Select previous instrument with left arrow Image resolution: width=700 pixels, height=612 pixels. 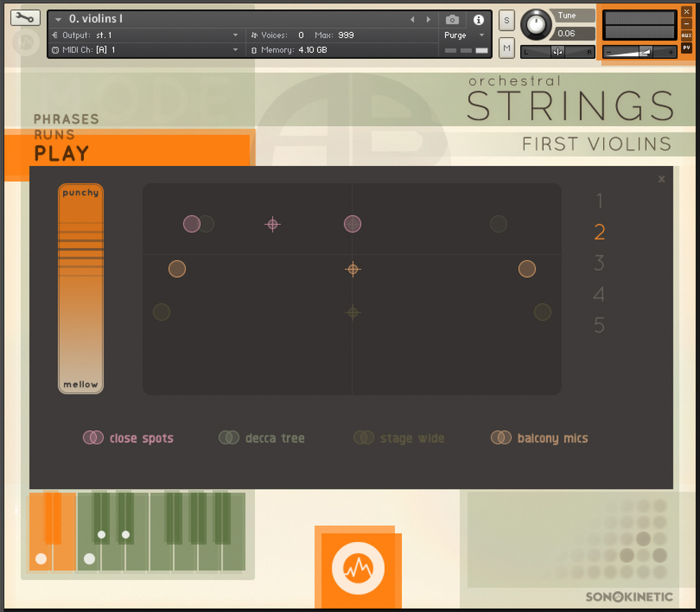(412, 20)
